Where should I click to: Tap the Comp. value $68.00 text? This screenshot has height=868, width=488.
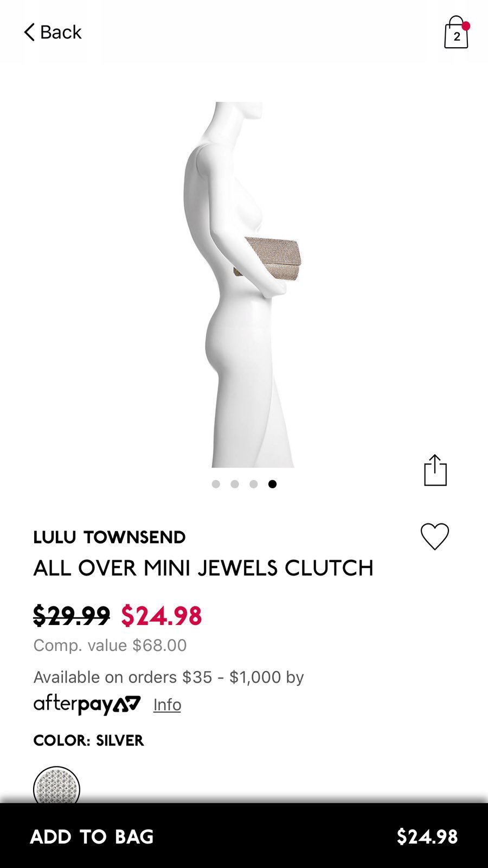[110, 645]
